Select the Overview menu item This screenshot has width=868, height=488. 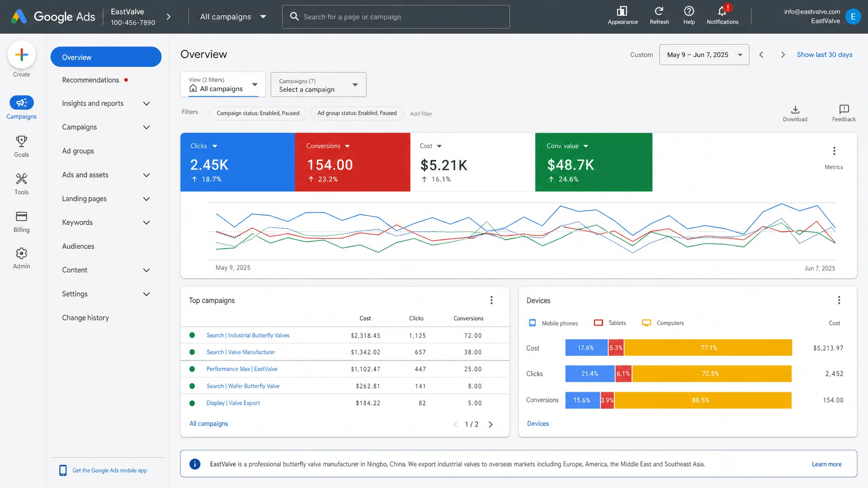click(106, 57)
